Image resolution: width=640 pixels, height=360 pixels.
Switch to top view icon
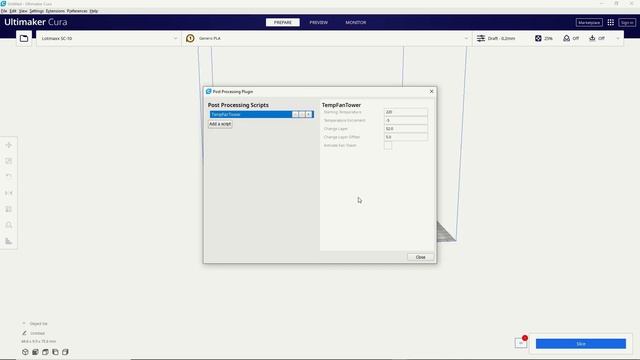(x=45, y=352)
